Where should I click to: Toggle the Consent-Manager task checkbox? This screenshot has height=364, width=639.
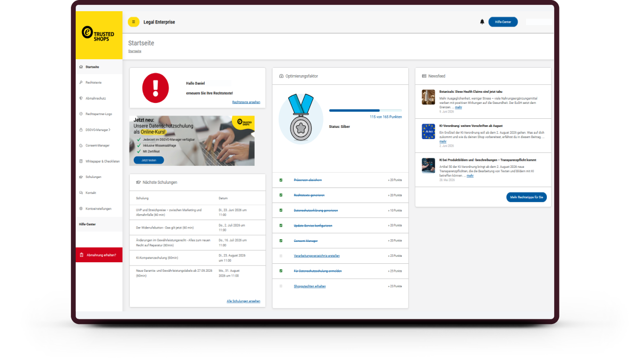[281, 241]
